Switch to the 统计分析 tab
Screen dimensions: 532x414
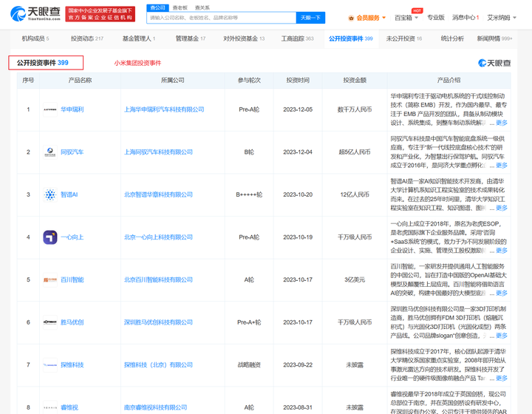coord(452,38)
